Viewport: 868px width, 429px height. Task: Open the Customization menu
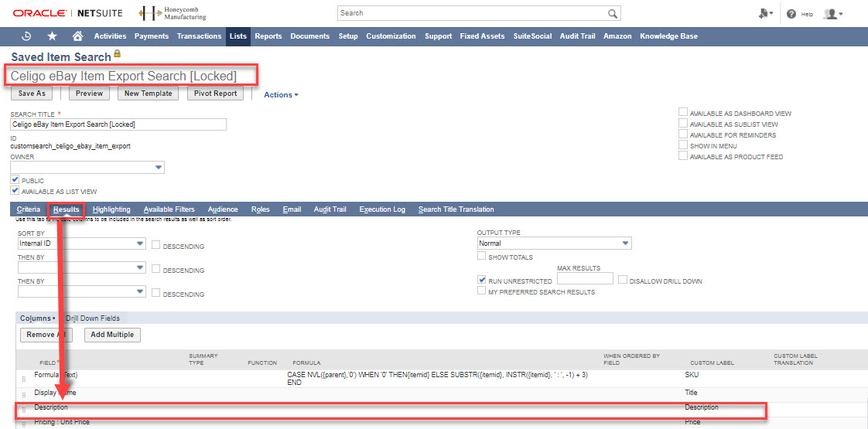coord(391,36)
